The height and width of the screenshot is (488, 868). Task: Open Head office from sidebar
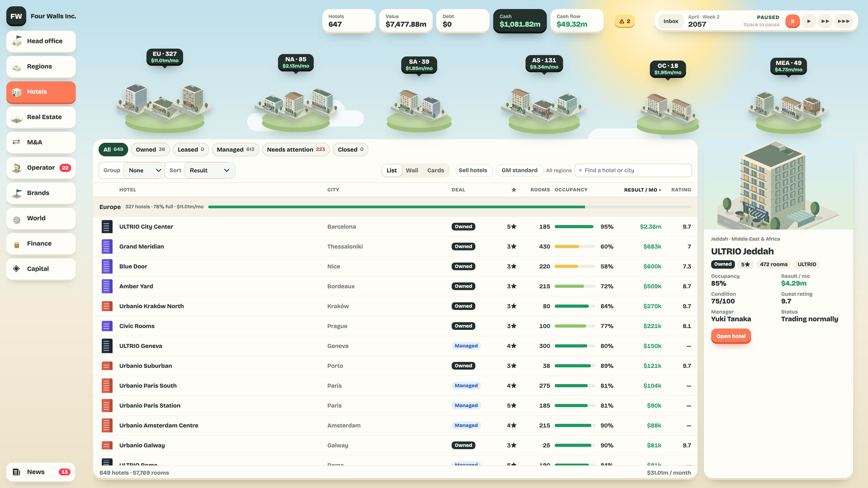pyautogui.click(x=41, y=41)
